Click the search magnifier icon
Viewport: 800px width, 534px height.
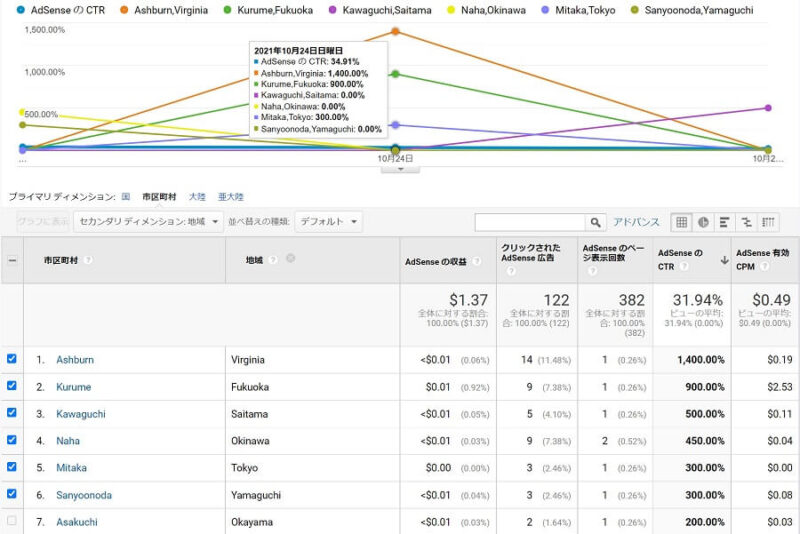click(x=595, y=222)
